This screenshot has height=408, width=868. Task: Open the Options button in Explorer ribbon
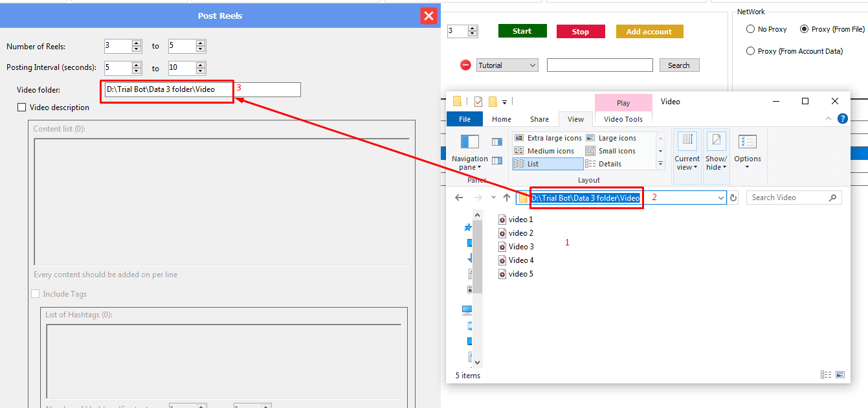pos(748,152)
